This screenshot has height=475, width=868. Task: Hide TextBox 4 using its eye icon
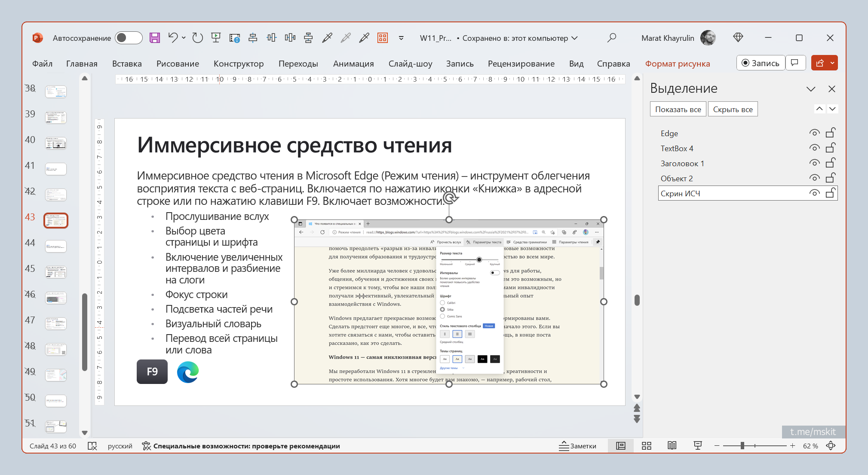(x=814, y=148)
